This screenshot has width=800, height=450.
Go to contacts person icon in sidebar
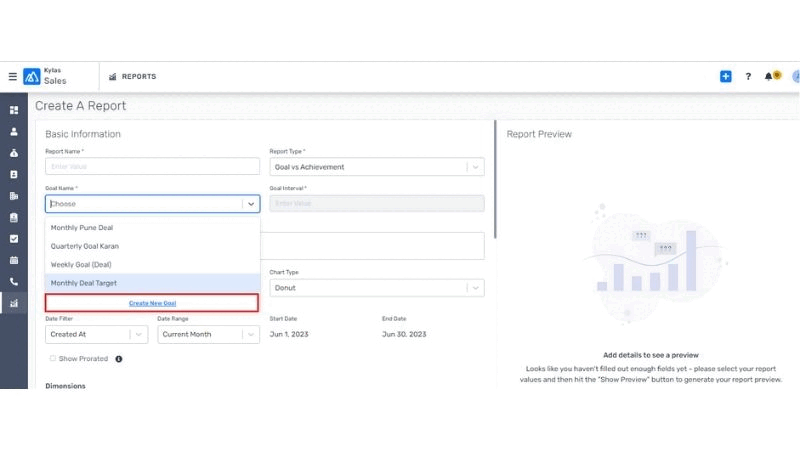pyautogui.click(x=14, y=132)
